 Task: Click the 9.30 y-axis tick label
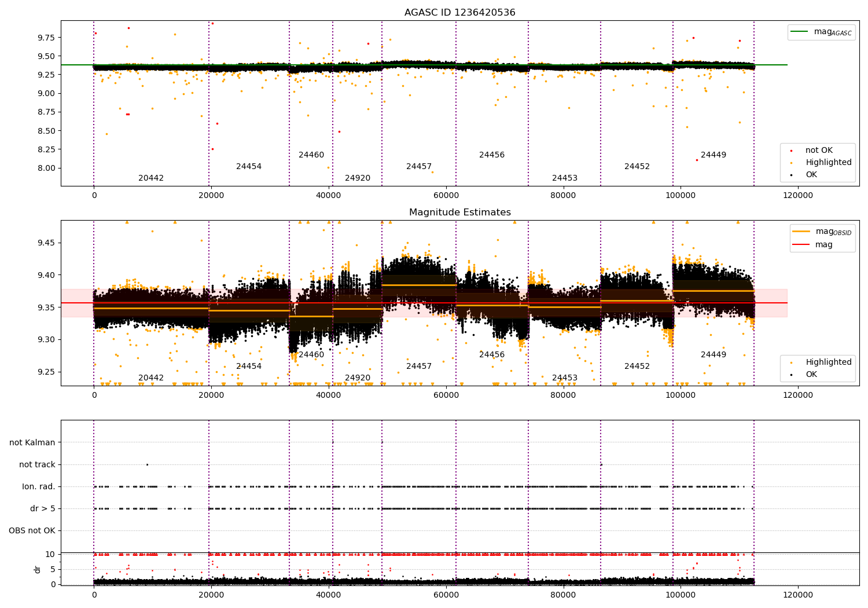tap(46, 340)
